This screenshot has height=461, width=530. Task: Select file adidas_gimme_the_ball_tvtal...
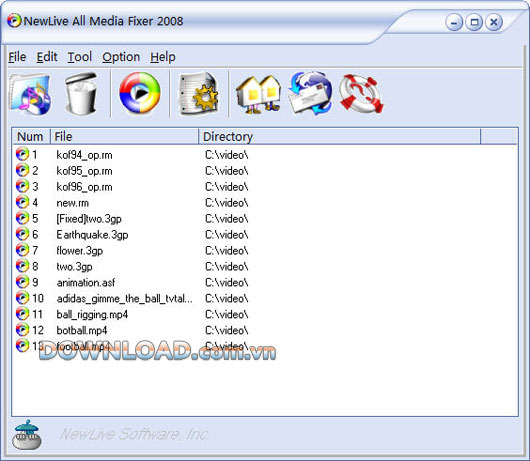(124, 299)
